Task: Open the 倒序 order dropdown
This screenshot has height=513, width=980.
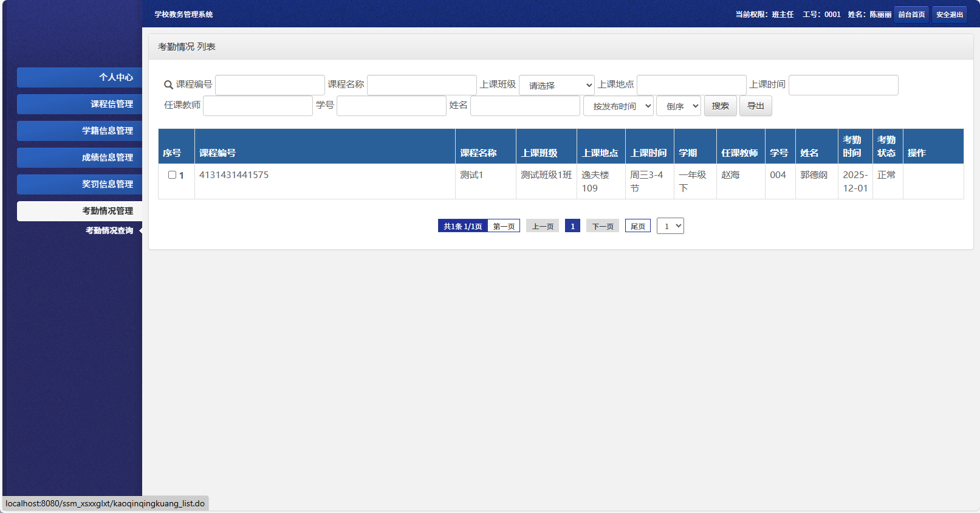Action: pyautogui.click(x=678, y=106)
